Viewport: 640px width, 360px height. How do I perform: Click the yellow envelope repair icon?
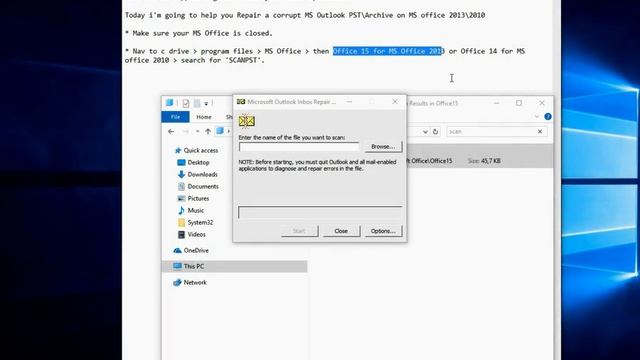pos(247,121)
